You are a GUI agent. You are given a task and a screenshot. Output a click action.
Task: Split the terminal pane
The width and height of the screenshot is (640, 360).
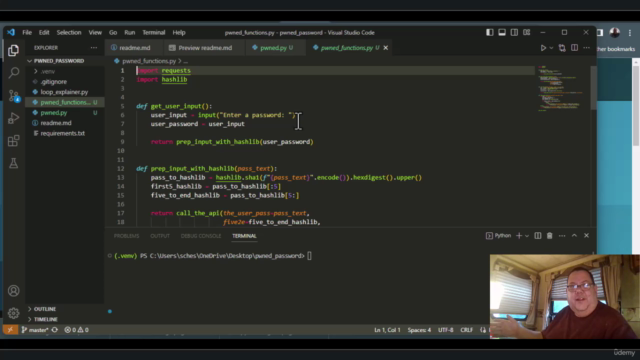[x=538, y=236]
